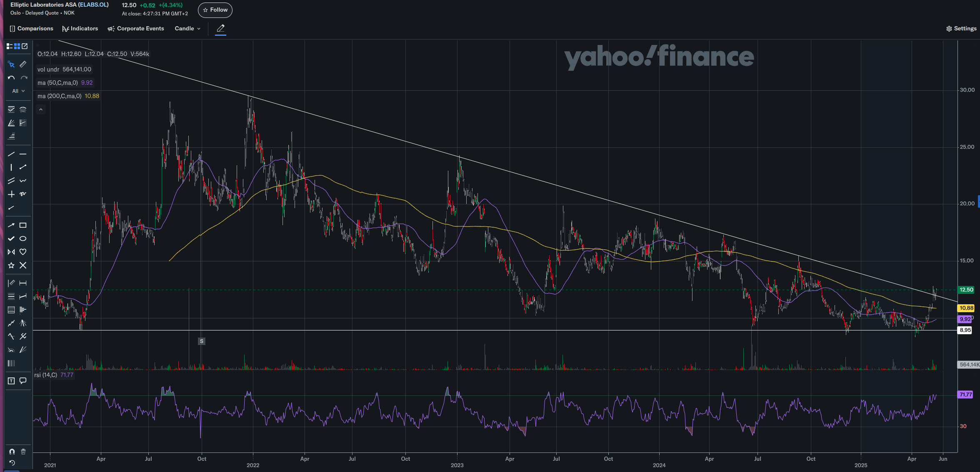The image size is (980, 472).
Task: Select the diagonal line drawing tool
Action: [11, 154]
